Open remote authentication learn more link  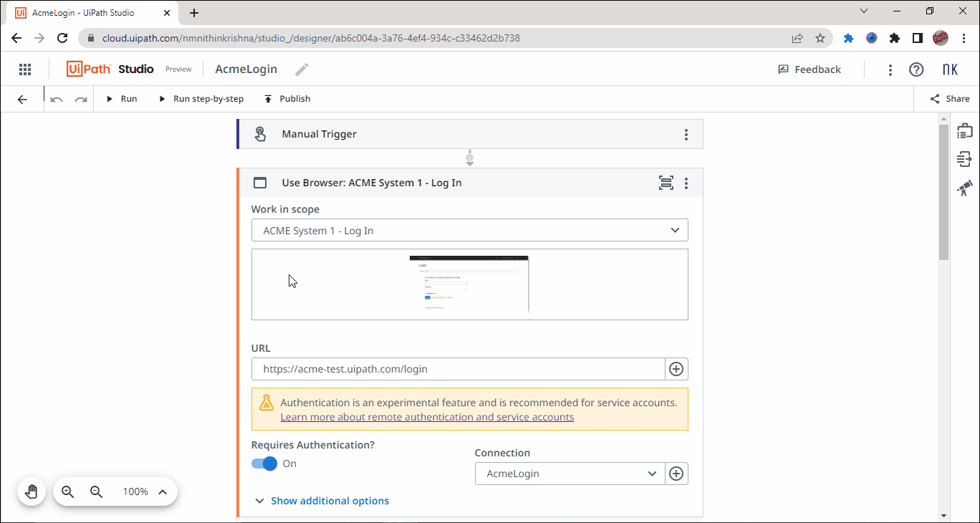[x=427, y=417]
